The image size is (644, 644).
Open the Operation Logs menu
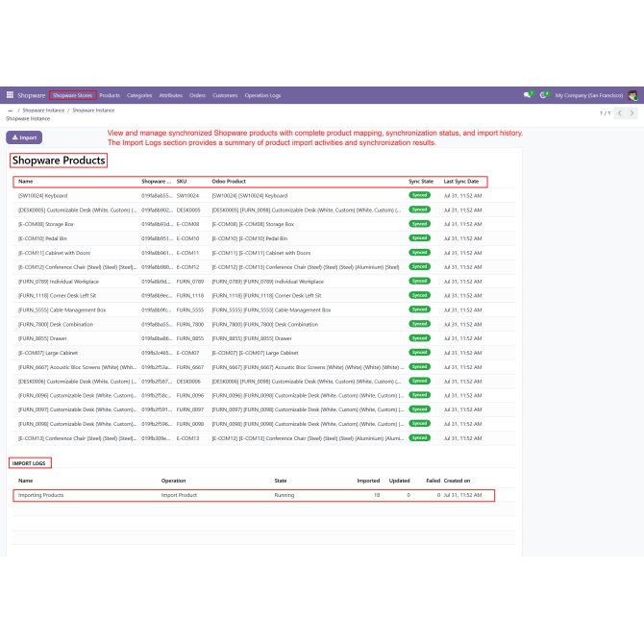click(x=262, y=95)
